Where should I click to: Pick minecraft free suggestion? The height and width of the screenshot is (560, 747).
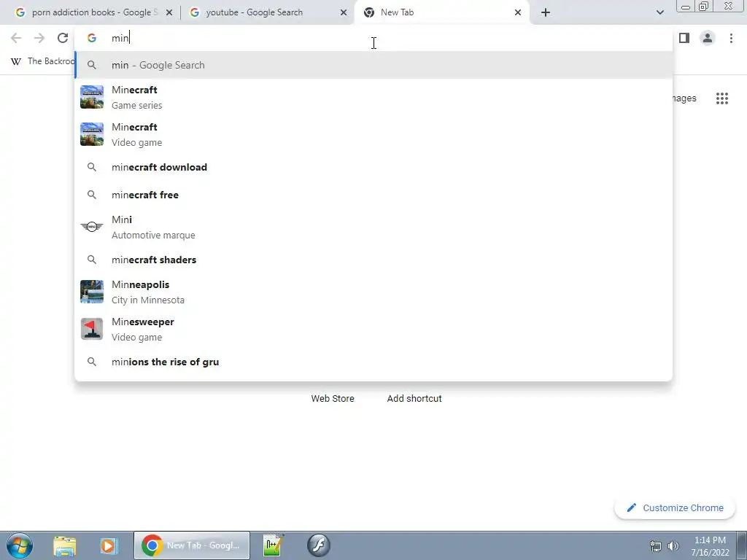373,195
